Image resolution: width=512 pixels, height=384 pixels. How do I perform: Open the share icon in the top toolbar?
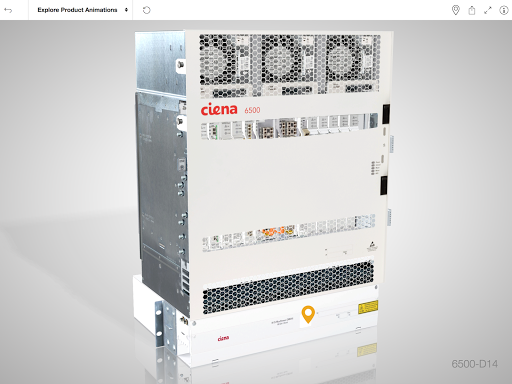tap(472, 10)
